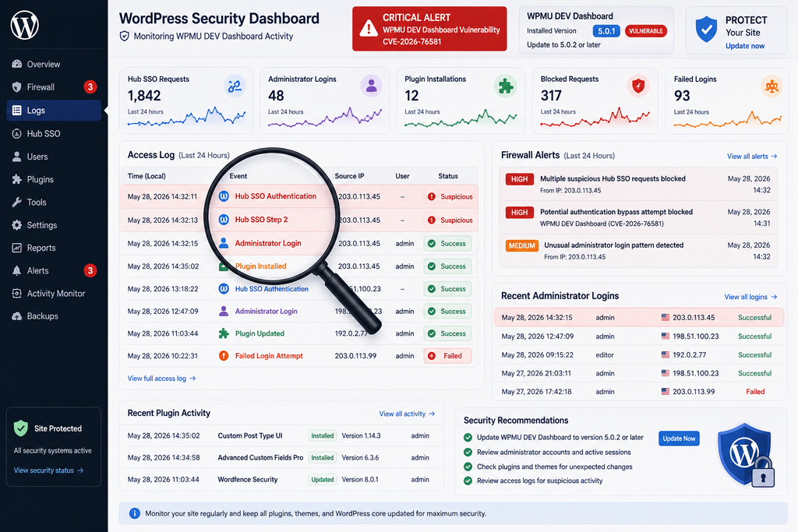Click the WordPress logo in sidebar
Viewport: 798px width, 532px height.
(24, 25)
